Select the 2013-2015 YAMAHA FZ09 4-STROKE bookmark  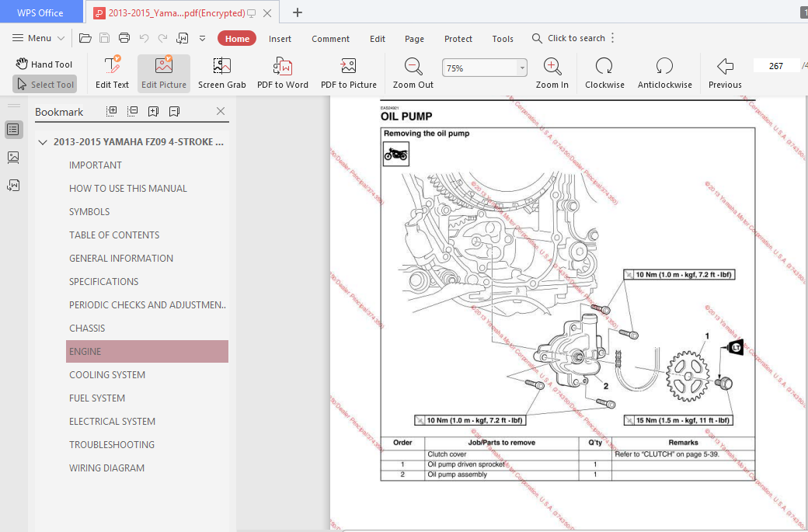pyautogui.click(x=138, y=141)
